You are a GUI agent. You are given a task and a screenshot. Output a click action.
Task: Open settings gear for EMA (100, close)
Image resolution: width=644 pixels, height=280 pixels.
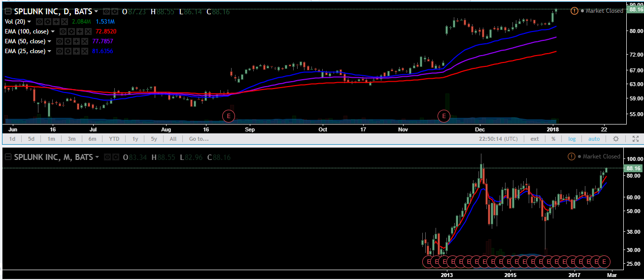click(71, 31)
